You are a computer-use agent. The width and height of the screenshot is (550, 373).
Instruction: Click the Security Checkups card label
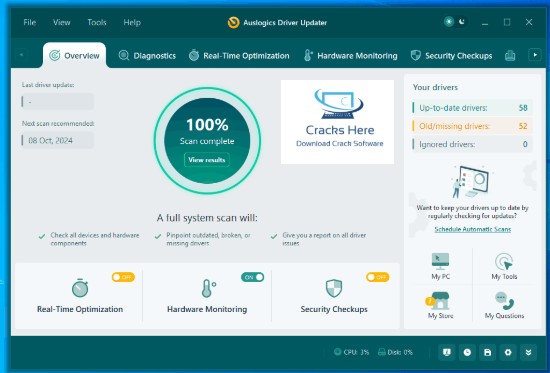click(334, 309)
